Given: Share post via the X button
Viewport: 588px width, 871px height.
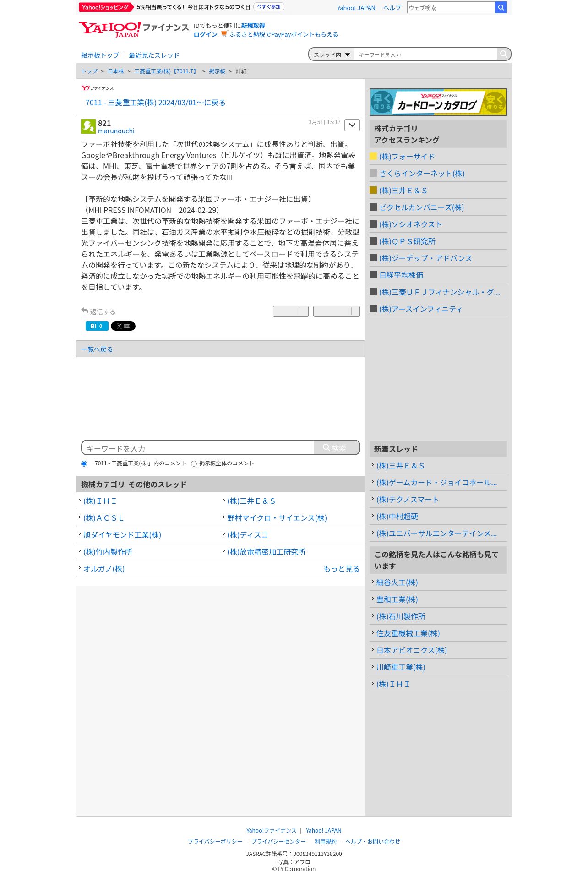Looking at the screenshot, I should 123,326.
